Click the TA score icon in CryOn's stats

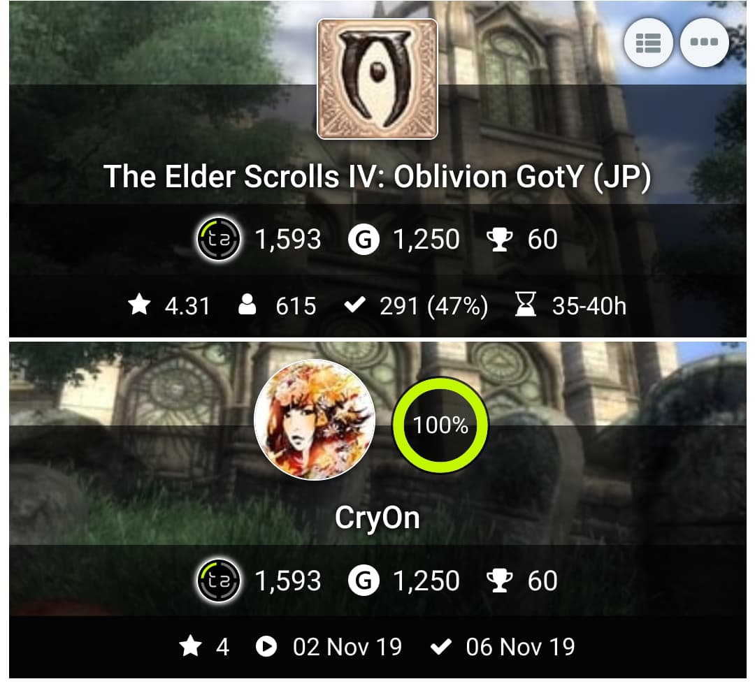coord(219,581)
